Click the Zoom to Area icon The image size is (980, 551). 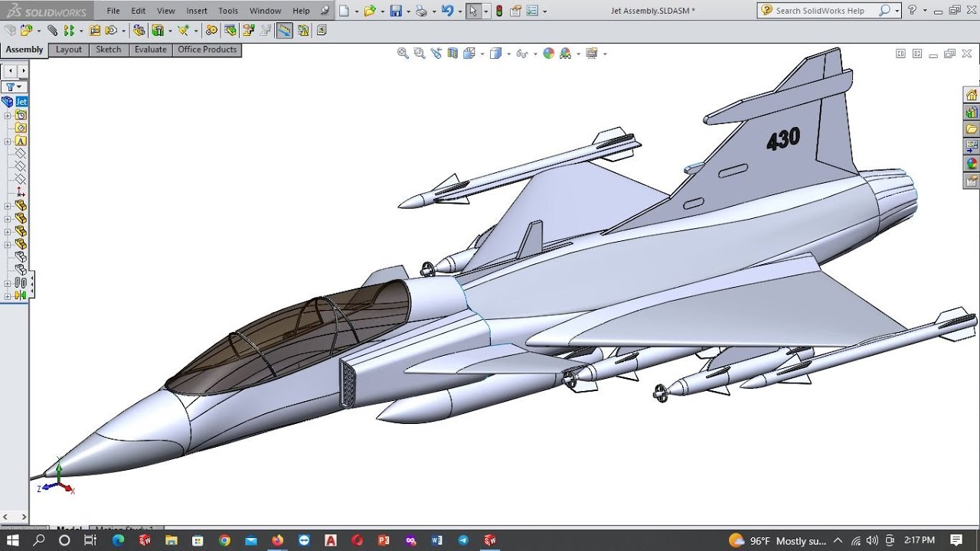420,53
